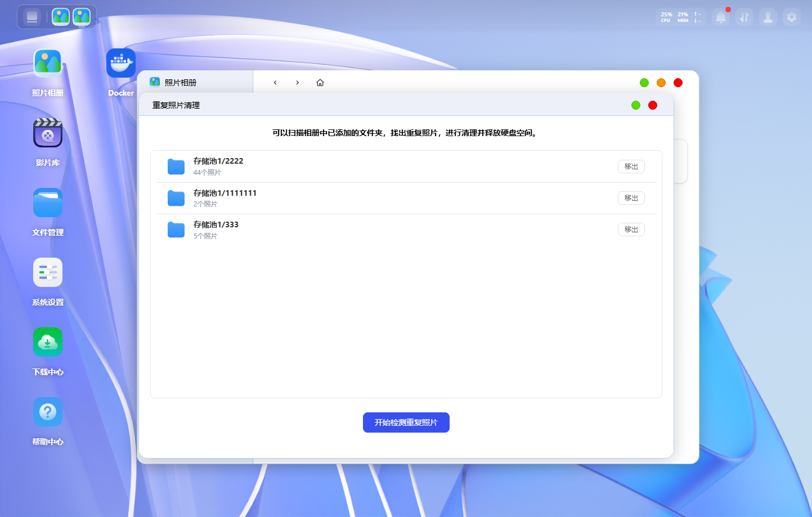Close the 照片相册 main window
This screenshot has height=517, width=812.
point(678,83)
